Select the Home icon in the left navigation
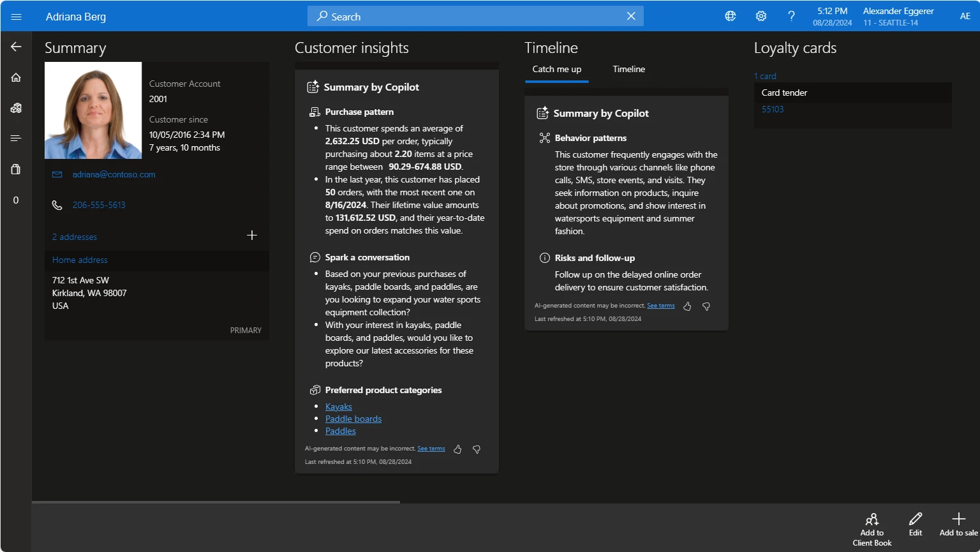 (x=15, y=77)
